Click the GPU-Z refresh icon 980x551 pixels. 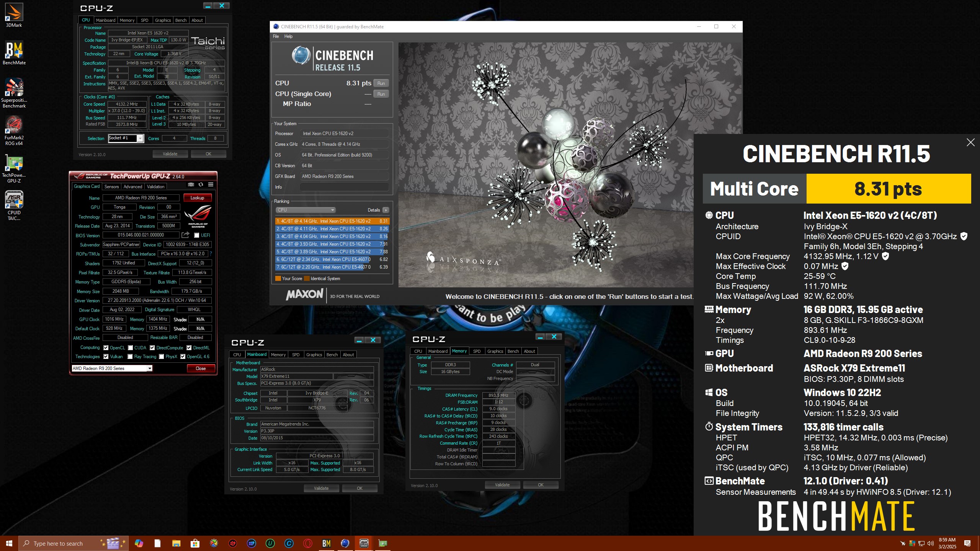point(201,185)
